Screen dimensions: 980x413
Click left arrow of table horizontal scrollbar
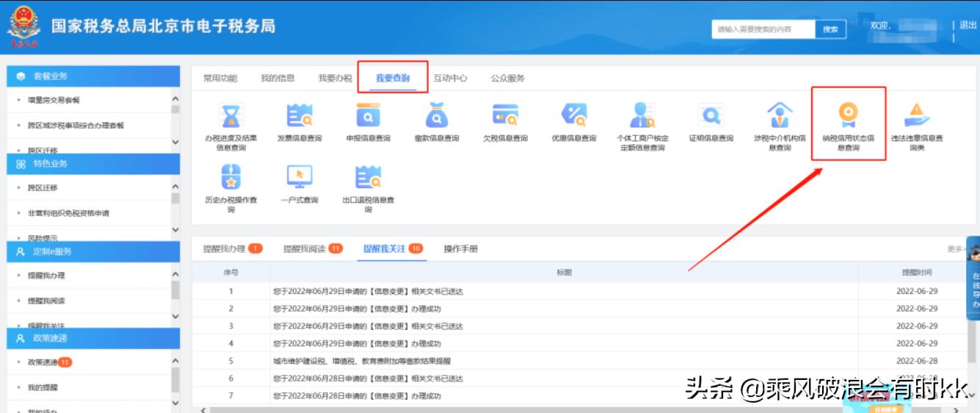click(203, 410)
